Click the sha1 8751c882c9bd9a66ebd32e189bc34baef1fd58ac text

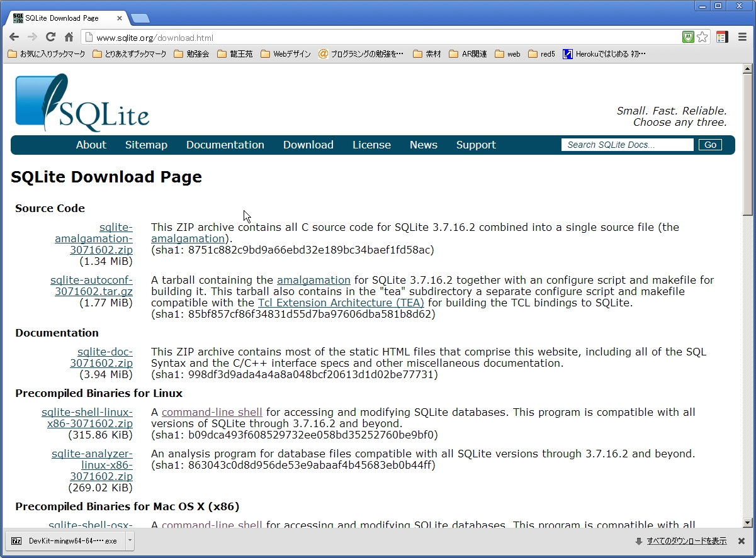click(293, 250)
